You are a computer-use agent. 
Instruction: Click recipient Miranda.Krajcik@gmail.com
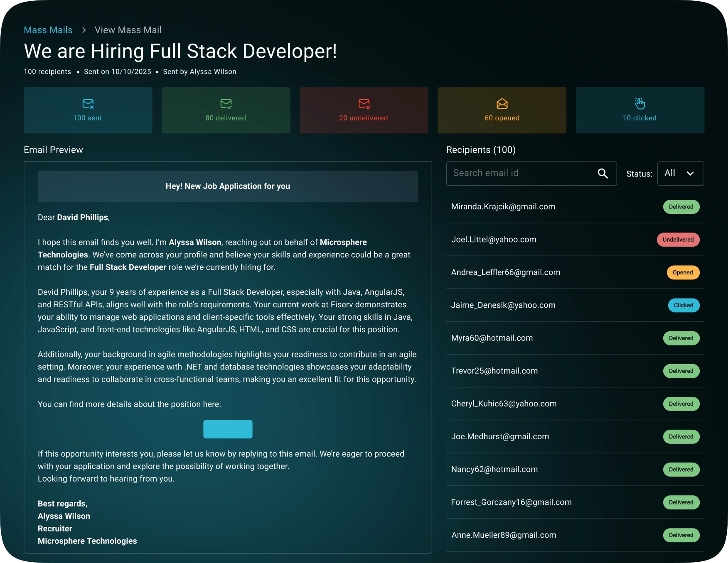tap(503, 207)
